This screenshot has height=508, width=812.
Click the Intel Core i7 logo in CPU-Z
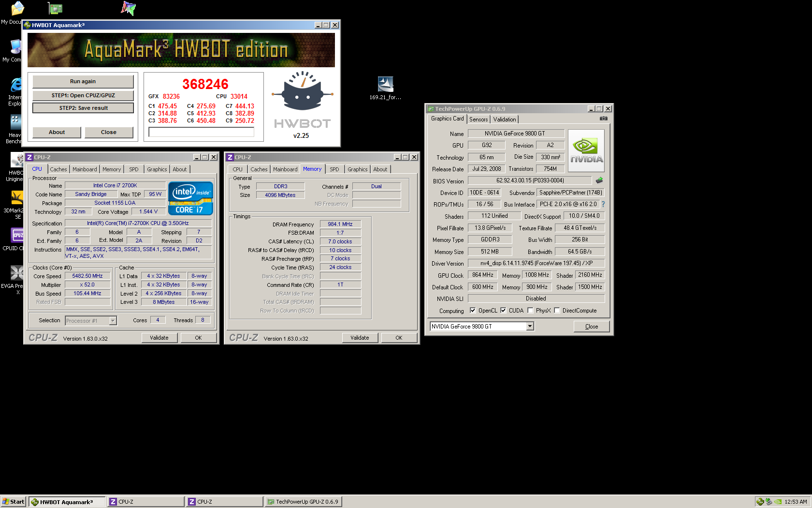[x=190, y=198]
